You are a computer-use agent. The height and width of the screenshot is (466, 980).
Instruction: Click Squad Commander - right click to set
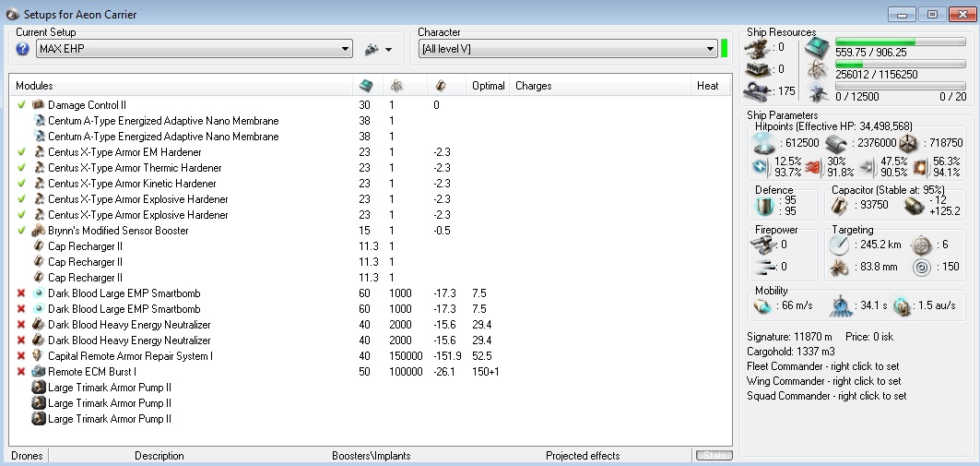pos(826,396)
